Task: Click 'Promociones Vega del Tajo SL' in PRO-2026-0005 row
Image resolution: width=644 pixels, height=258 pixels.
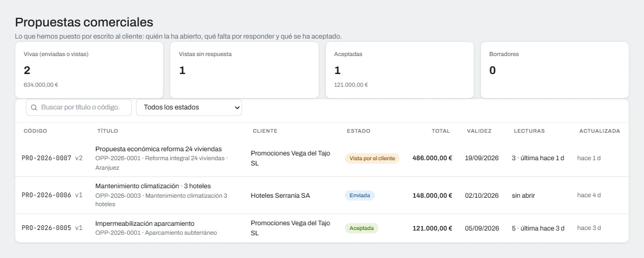Action: pyautogui.click(x=290, y=228)
